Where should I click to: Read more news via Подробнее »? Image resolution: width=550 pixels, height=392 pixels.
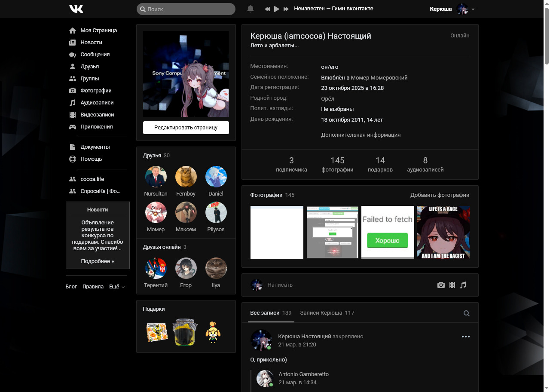[98, 261]
